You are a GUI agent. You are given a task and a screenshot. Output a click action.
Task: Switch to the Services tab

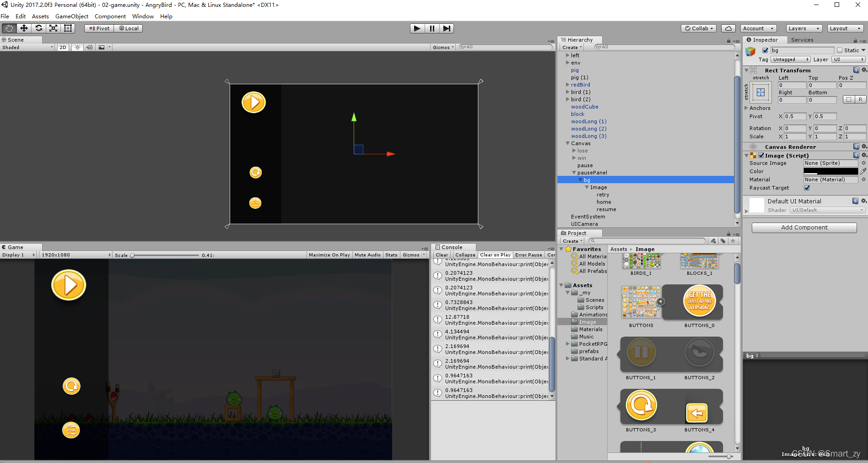(802, 40)
